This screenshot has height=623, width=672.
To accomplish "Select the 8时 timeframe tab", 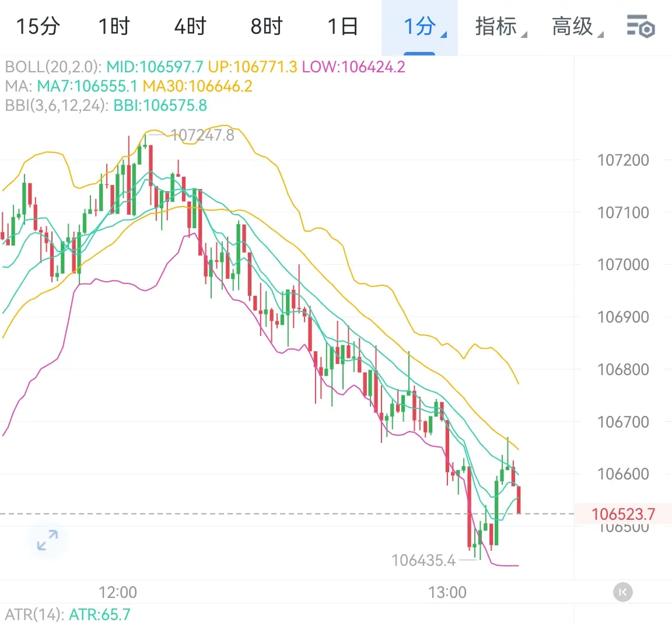I will pyautogui.click(x=267, y=27).
